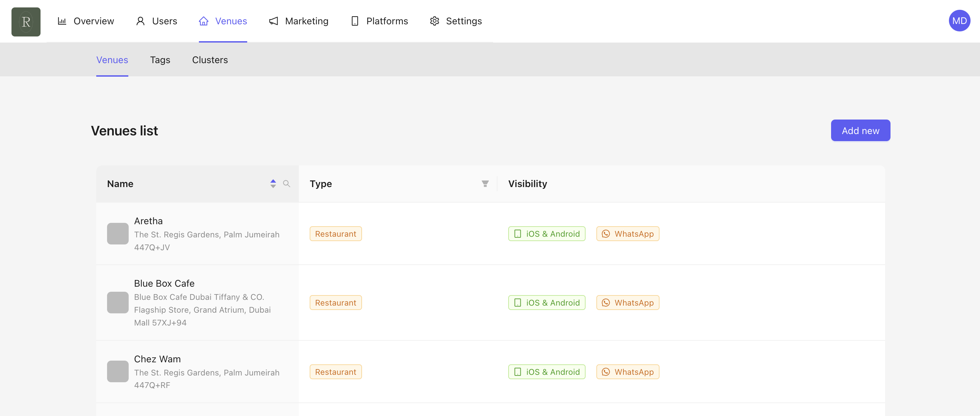
Task: Click the Marketing megaphone icon
Action: point(274,21)
